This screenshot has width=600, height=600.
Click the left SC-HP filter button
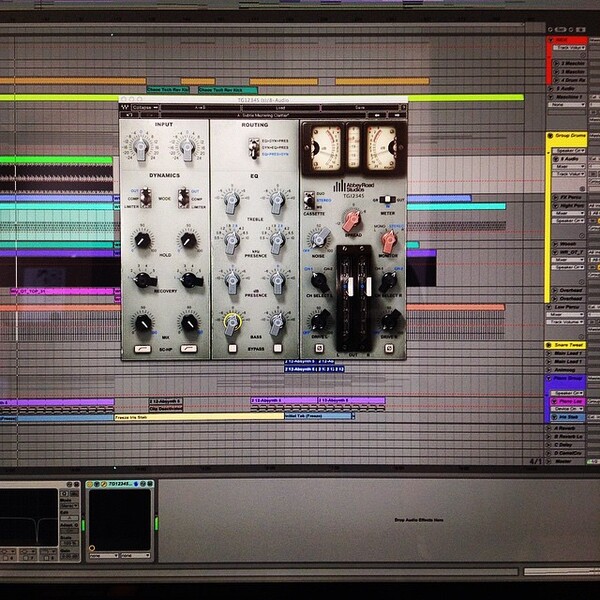[x=142, y=349]
